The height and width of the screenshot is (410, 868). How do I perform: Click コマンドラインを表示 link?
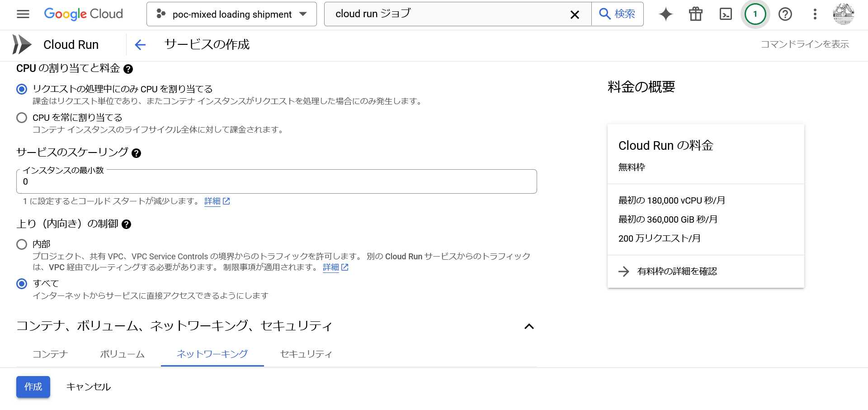[x=805, y=44]
